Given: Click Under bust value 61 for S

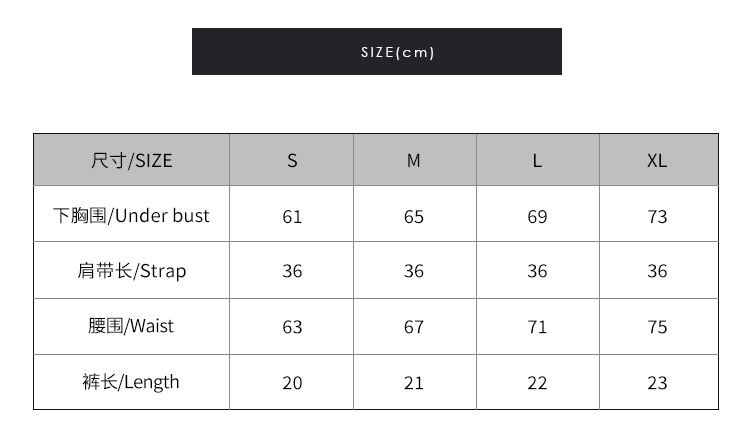Looking at the screenshot, I should 292,217.
